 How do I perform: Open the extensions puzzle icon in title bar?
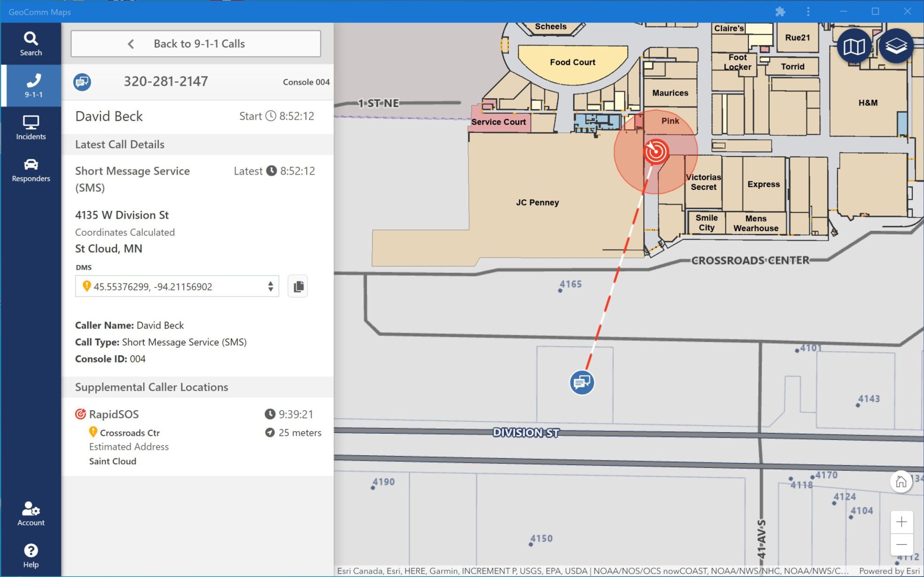[x=780, y=11]
